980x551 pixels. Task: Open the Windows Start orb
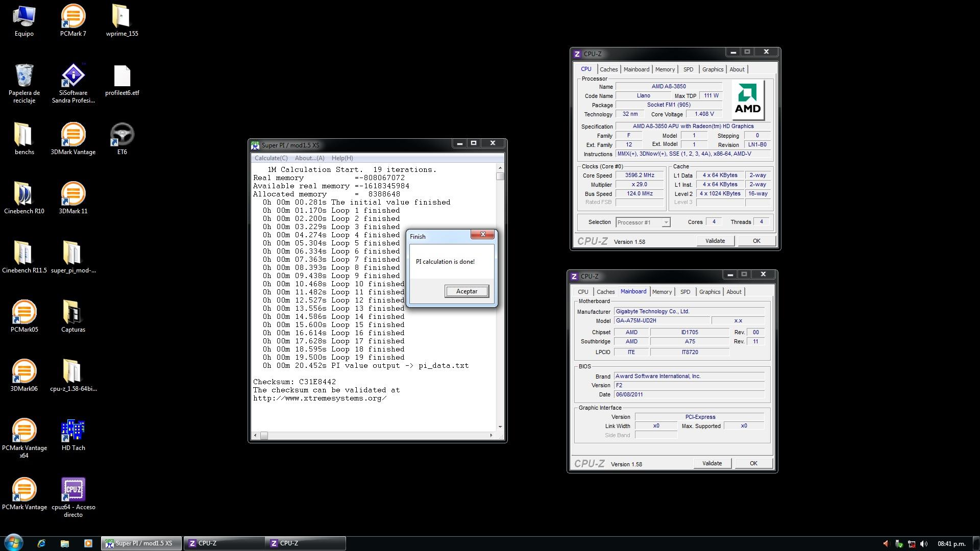tap(13, 543)
